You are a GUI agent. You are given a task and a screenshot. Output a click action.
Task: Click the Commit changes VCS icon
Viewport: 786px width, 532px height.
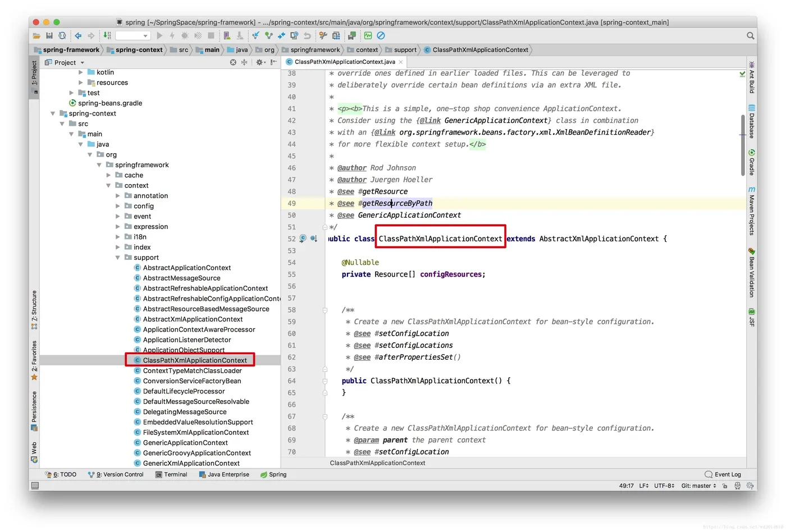(x=268, y=35)
